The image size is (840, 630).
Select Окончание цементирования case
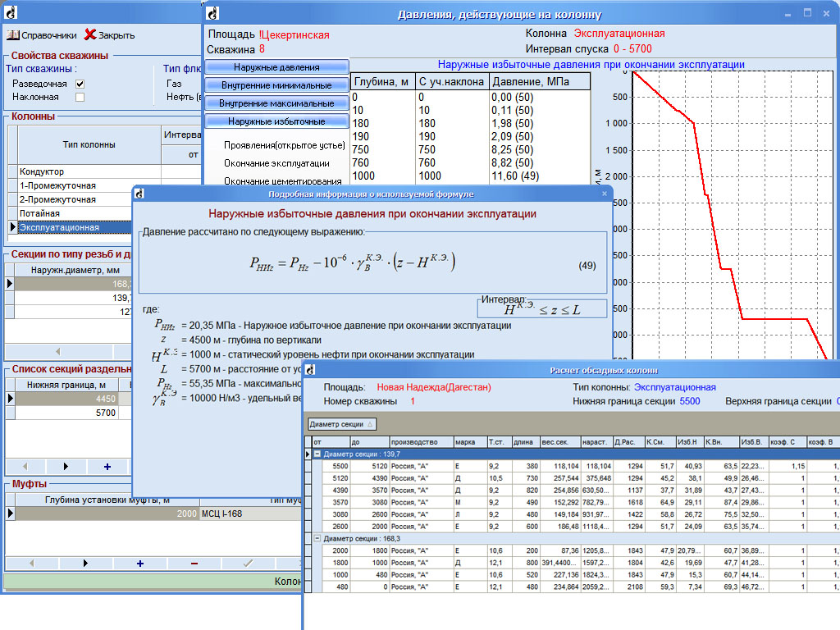click(x=282, y=180)
